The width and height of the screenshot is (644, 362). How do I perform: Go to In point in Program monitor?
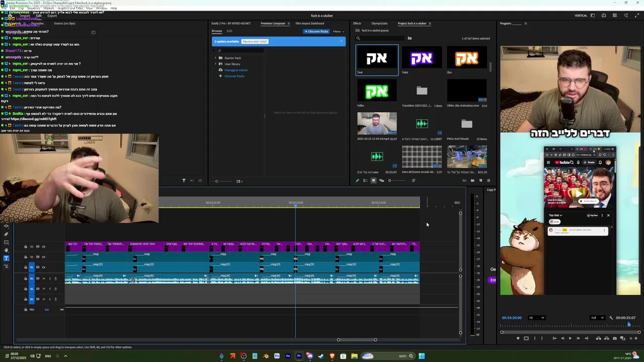coord(554,338)
